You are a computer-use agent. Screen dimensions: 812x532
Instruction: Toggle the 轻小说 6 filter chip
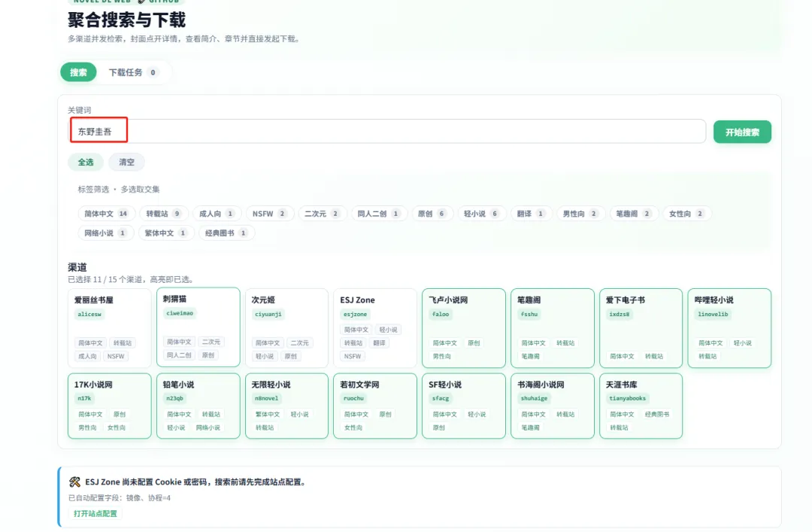(482, 214)
